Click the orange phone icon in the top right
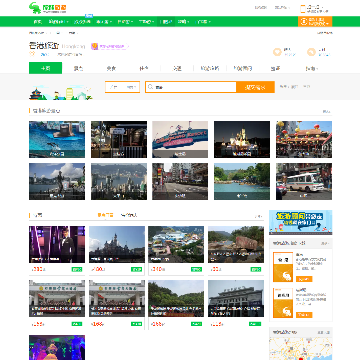 (303, 9)
